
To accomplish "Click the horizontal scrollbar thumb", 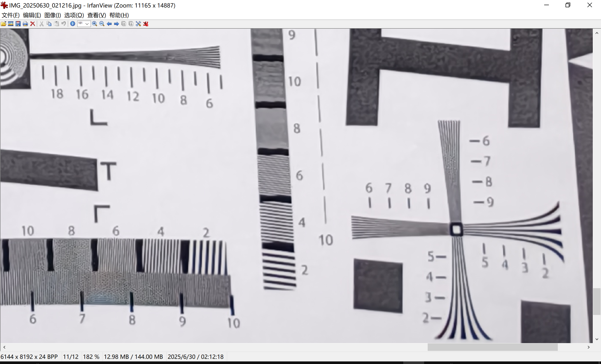I will (x=492, y=347).
